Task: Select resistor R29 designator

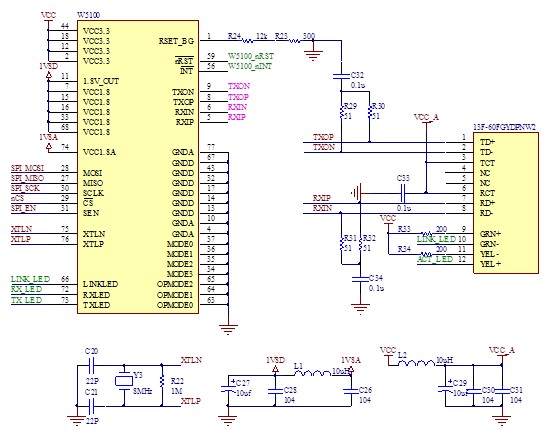Action: click(350, 106)
